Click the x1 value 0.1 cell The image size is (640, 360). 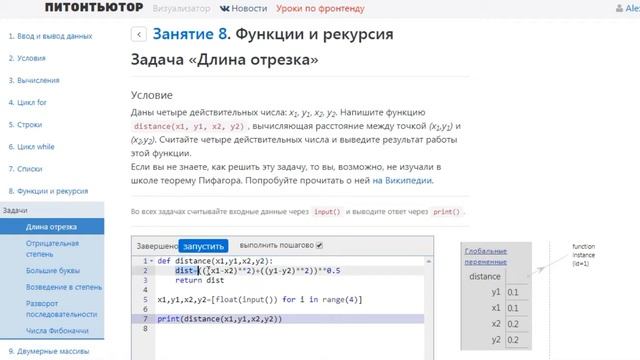coord(516,308)
